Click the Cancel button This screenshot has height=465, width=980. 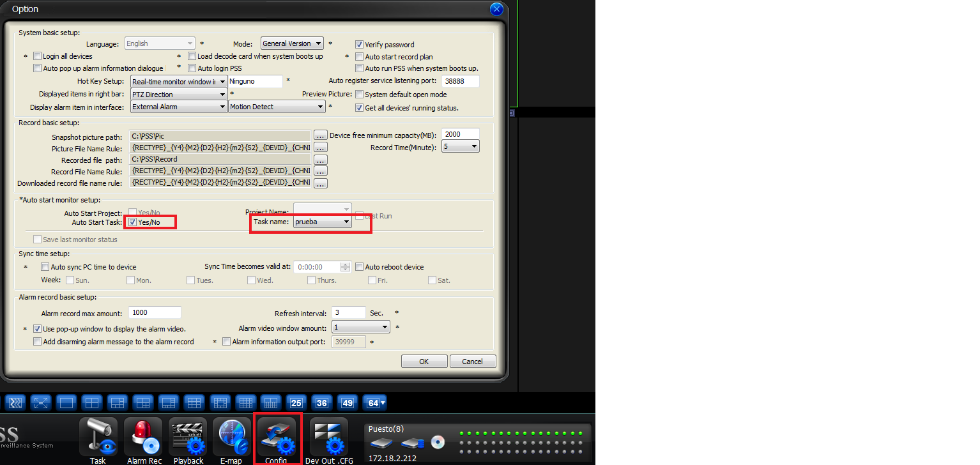(x=473, y=362)
